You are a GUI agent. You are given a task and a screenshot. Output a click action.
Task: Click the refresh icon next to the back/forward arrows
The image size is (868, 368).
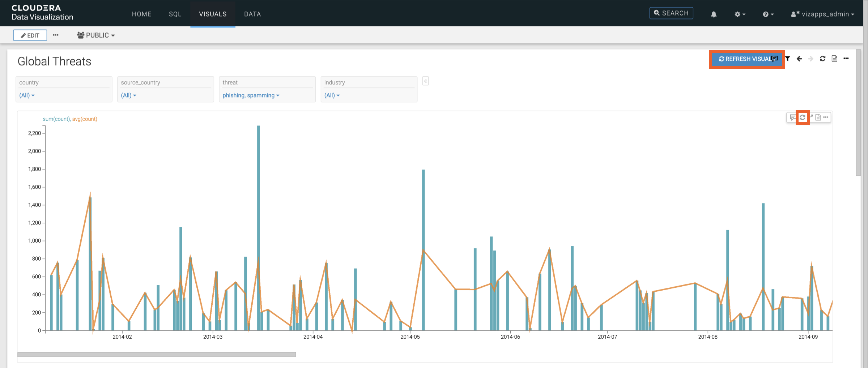[x=822, y=59]
